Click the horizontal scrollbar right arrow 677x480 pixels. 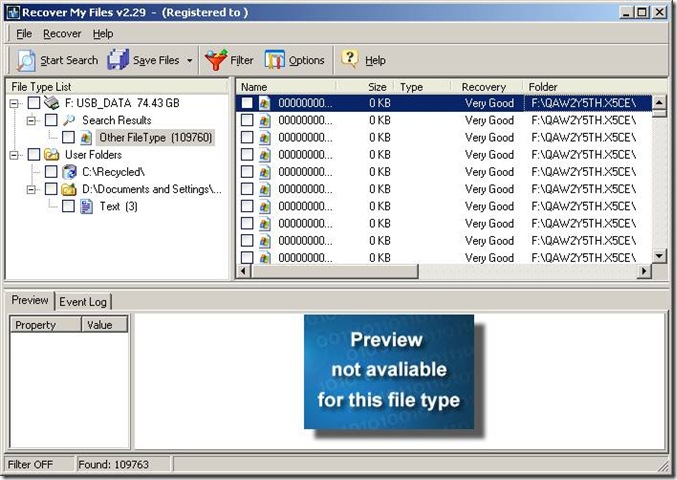tap(644, 271)
